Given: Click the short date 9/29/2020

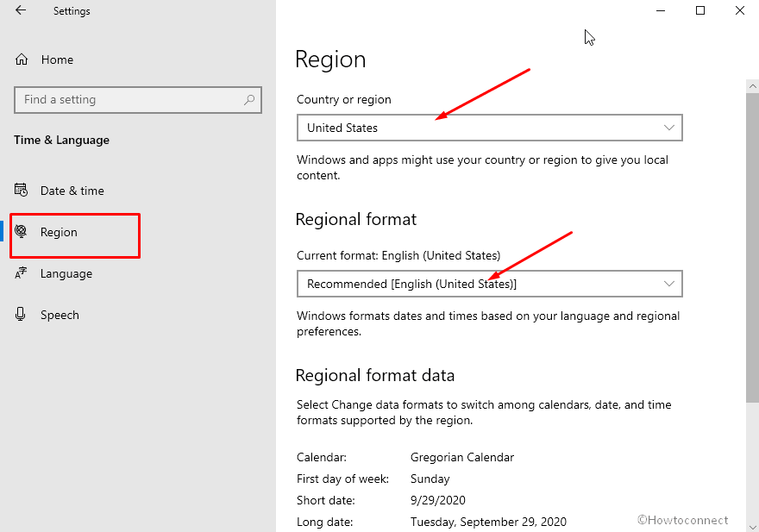Looking at the screenshot, I should [x=438, y=500].
